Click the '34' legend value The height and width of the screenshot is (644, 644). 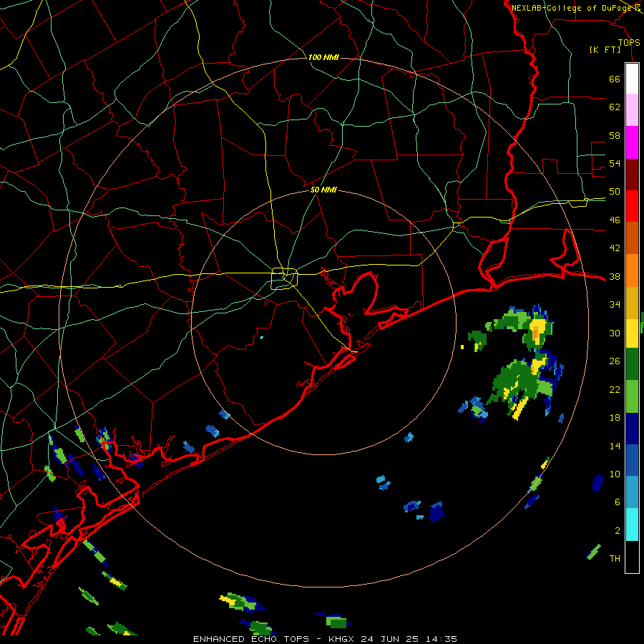pyautogui.click(x=615, y=305)
